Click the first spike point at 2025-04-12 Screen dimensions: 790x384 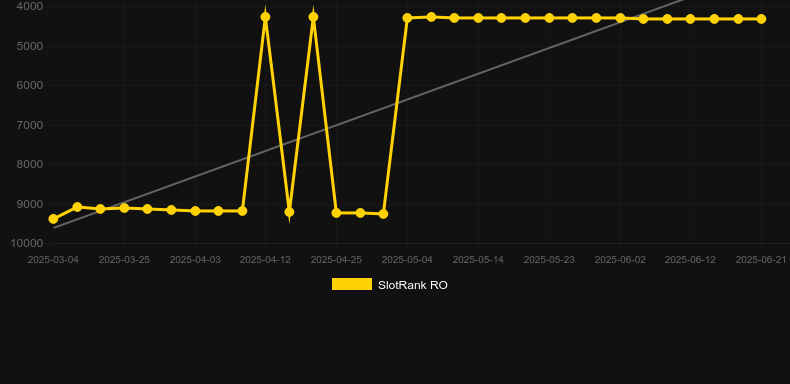click(x=265, y=17)
